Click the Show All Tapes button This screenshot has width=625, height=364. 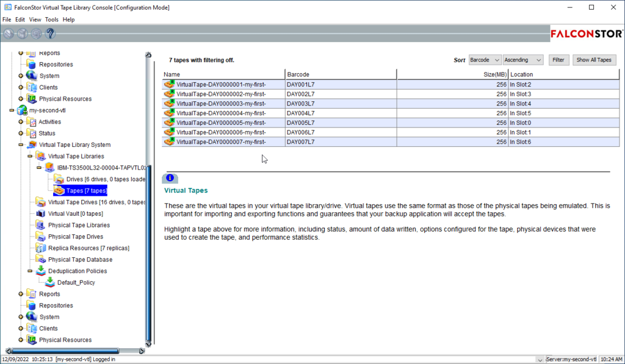click(x=594, y=60)
